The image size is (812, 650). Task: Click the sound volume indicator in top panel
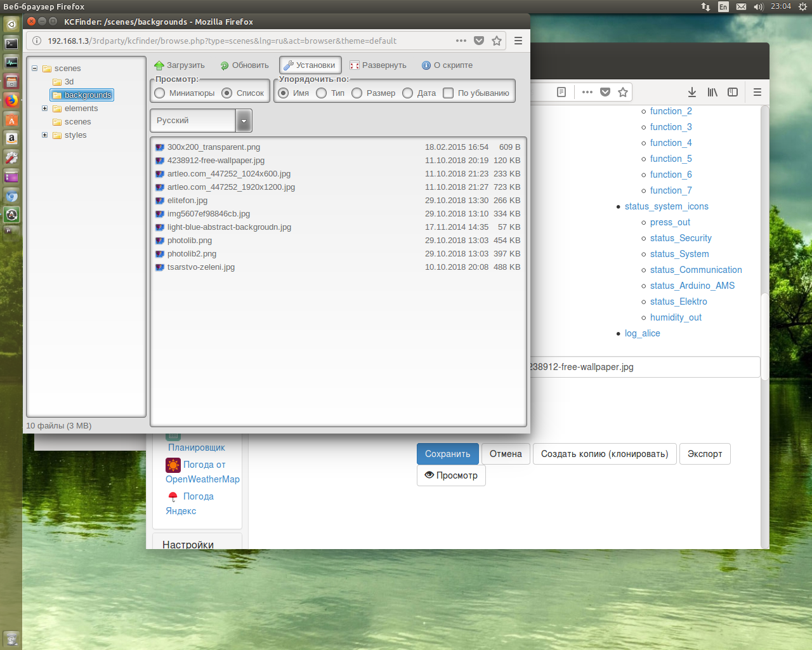pyautogui.click(x=758, y=6)
